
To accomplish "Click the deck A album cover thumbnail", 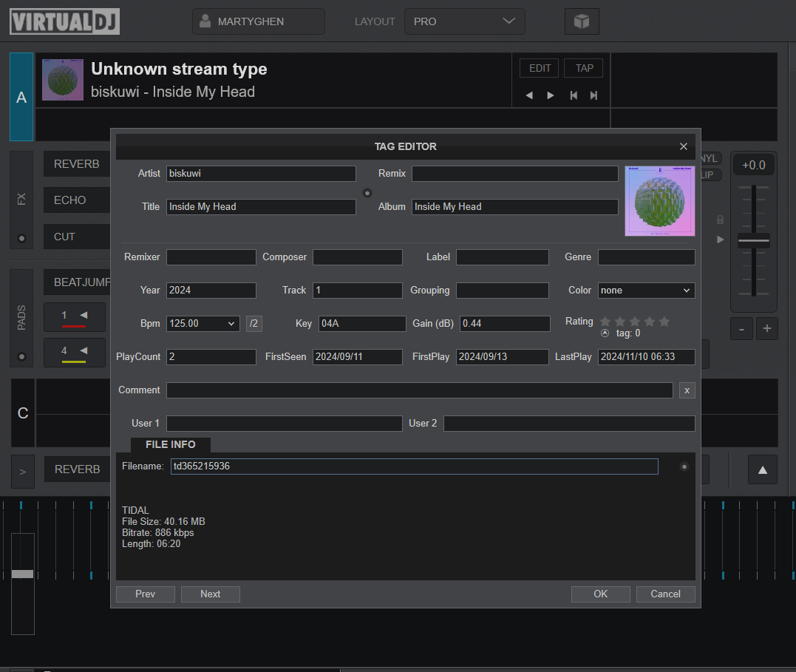I will (x=62, y=80).
